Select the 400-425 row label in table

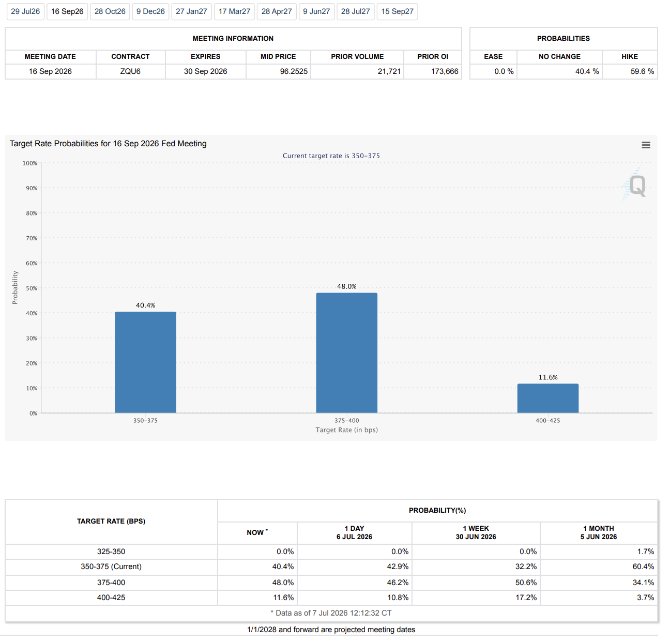(111, 597)
